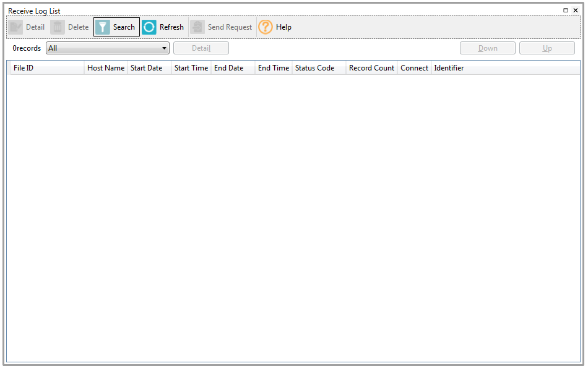The height and width of the screenshot is (371, 588).
Task: Sort by Identifier column header
Action: click(449, 68)
